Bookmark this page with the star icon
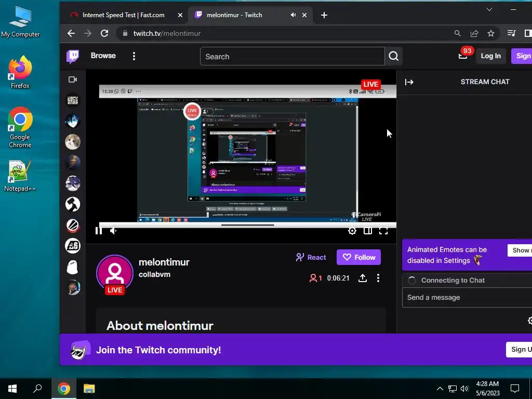 coord(490,33)
